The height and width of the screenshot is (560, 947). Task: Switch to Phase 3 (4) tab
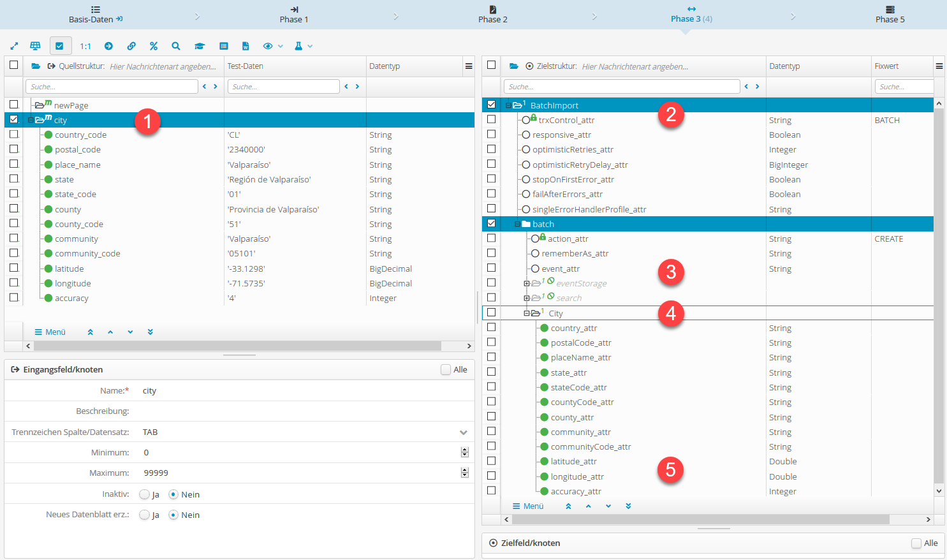pyautogui.click(x=691, y=15)
